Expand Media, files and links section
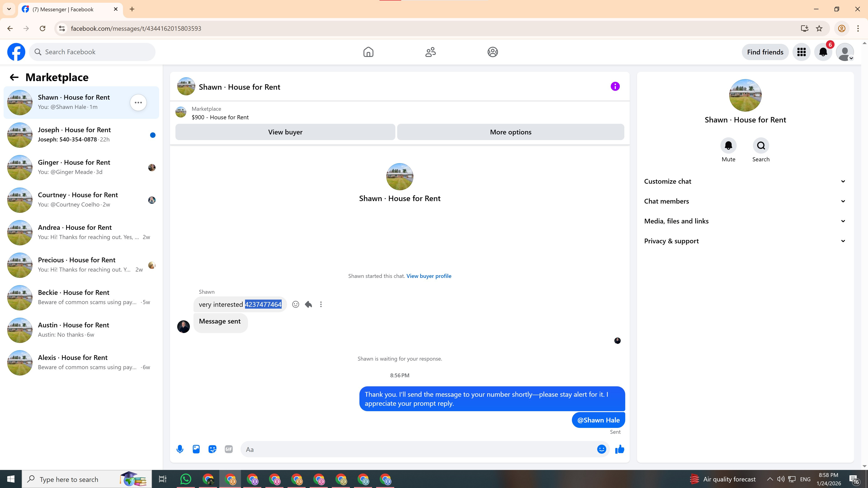868x488 pixels. (x=745, y=221)
